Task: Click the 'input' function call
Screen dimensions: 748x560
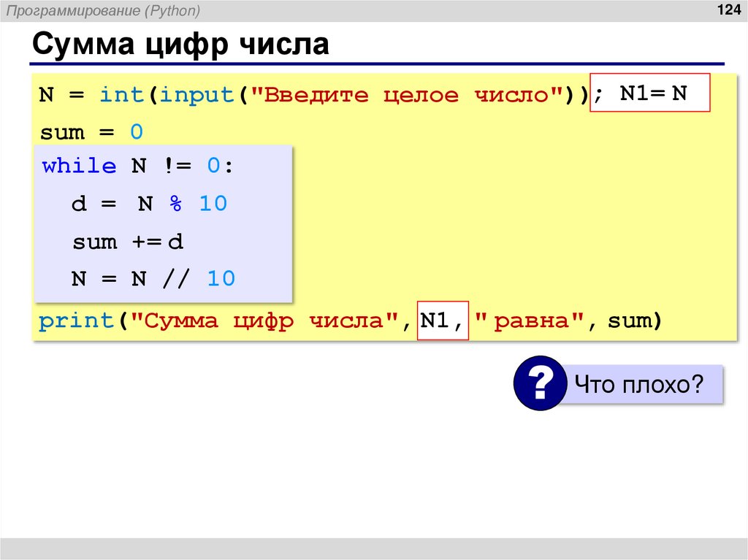Action: (x=196, y=94)
